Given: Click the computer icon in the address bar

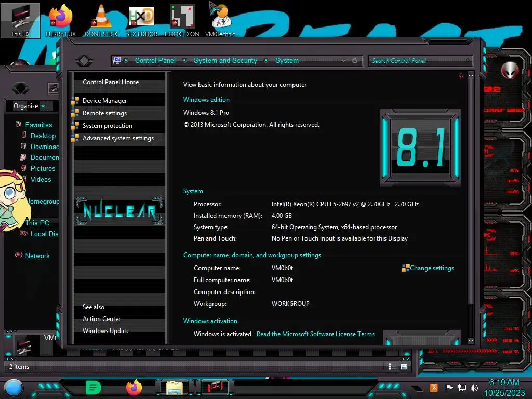Looking at the screenshot, I should (x=117, y=60).
